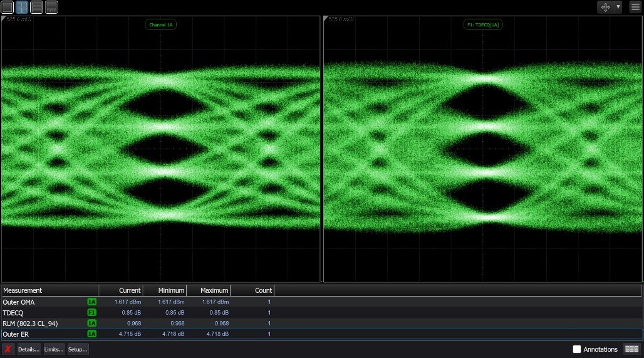Image resolution: width=644 pixels, height=358 pixels.
Task: Click the results table view icon
Action: tap(631, 349)
